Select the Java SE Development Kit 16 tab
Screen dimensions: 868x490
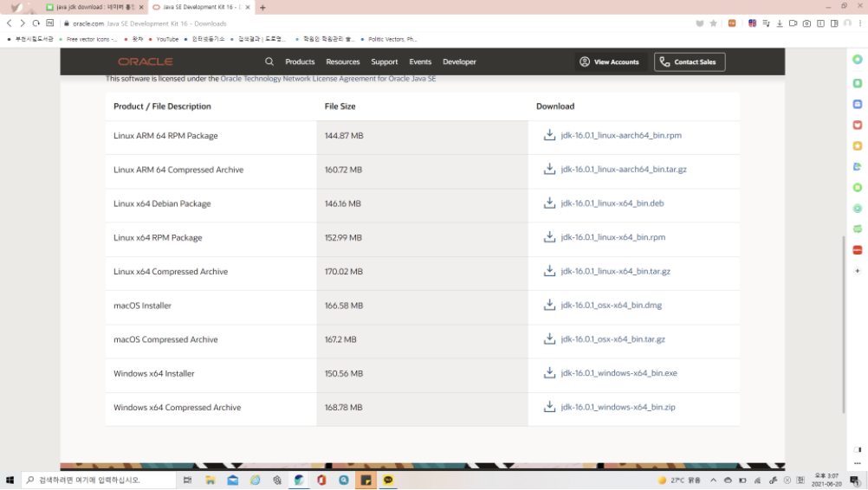[x=202, y=7]
